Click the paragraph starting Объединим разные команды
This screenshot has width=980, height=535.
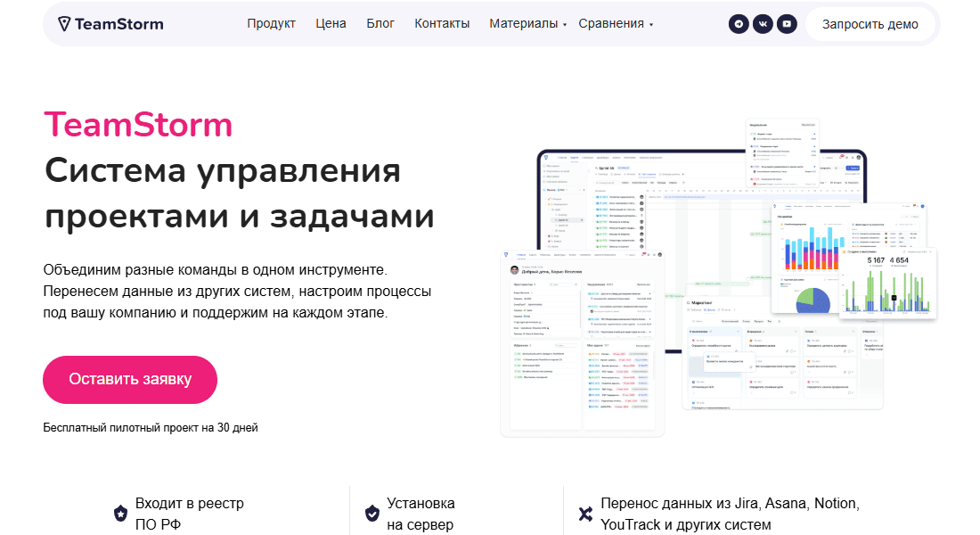click(x=238, y=292)
